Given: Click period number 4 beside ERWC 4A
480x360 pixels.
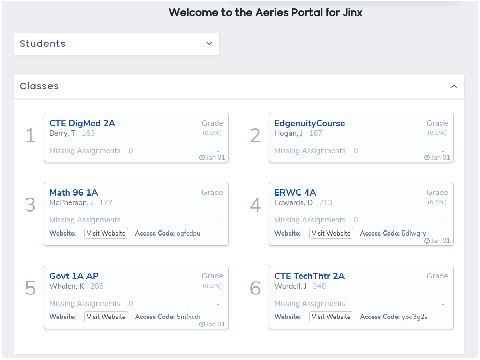Looking at the screenshot, I should (x=255, y=205).
